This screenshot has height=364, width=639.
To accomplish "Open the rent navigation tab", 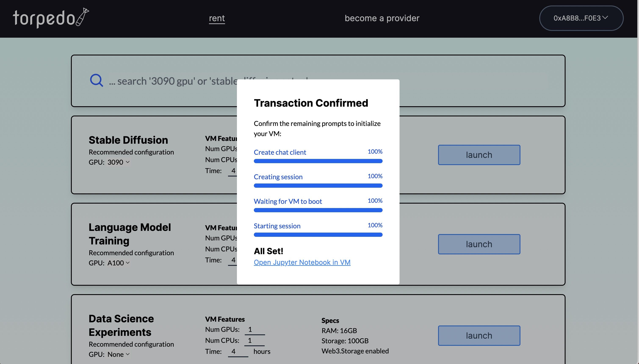I will point(217,18).
